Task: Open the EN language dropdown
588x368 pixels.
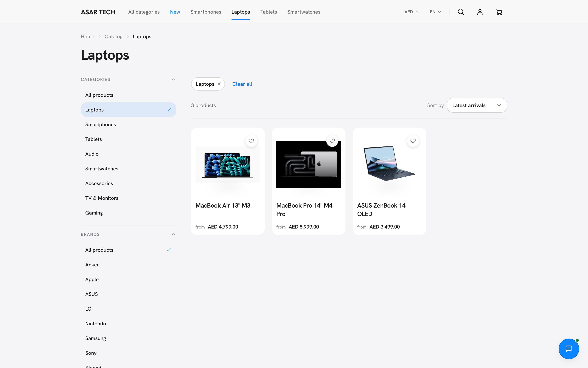Action: pos(435,12)
